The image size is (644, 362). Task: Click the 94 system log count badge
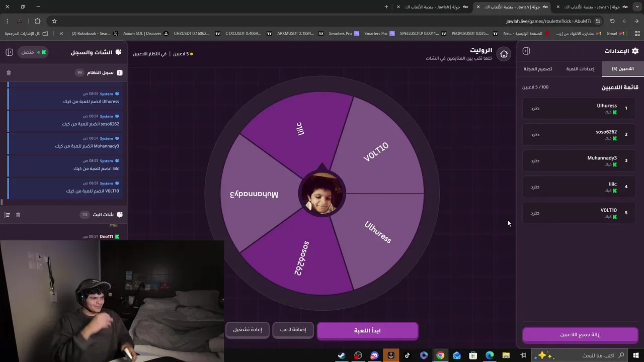pos(79,73)
